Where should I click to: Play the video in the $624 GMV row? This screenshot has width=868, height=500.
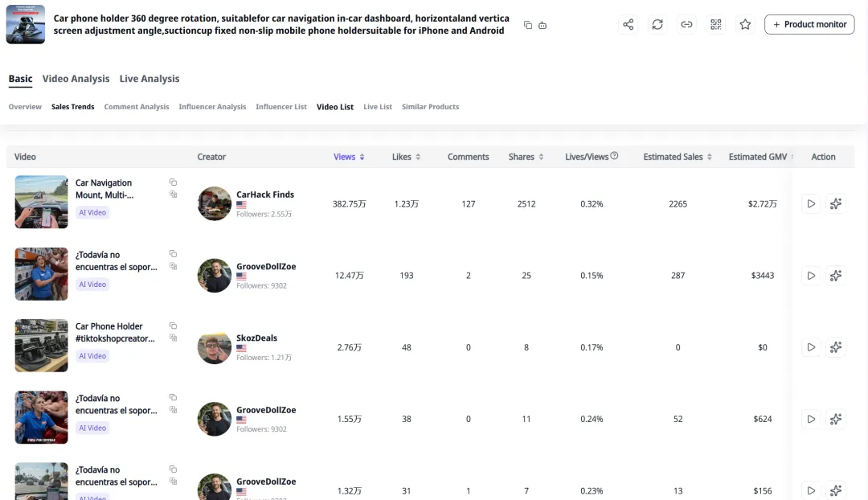click(811, 419)
